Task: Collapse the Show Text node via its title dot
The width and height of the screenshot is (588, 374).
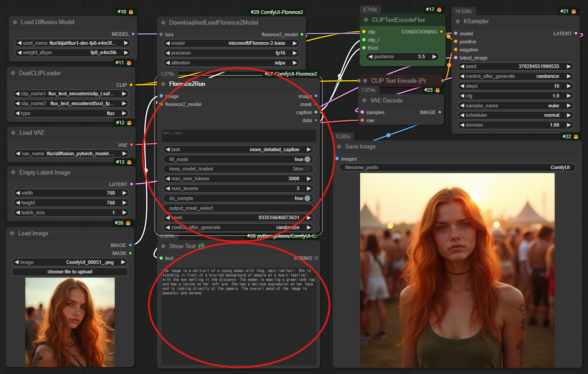Action: coord(163,246)
